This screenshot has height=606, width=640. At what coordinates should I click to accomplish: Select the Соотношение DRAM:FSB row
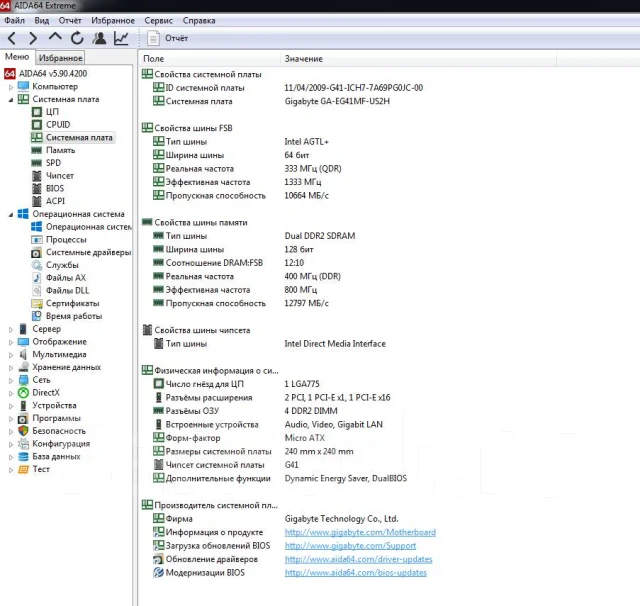pos(229,263)
